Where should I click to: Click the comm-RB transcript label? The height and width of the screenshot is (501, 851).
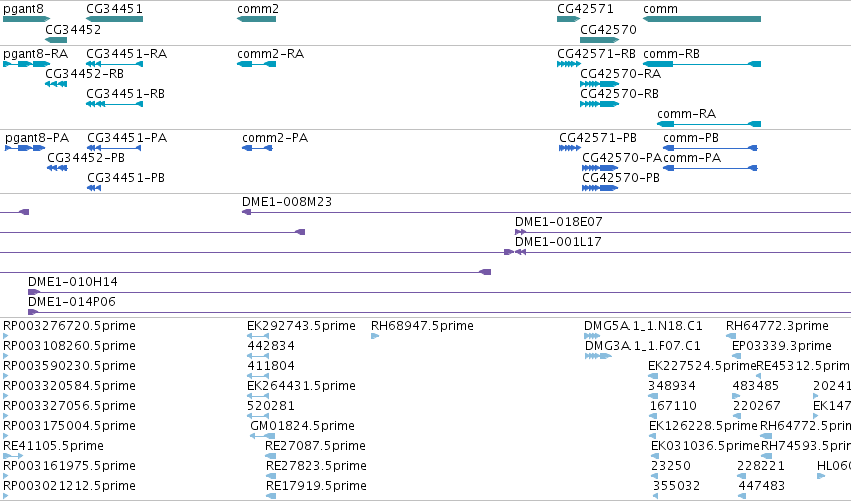point(671,53)
